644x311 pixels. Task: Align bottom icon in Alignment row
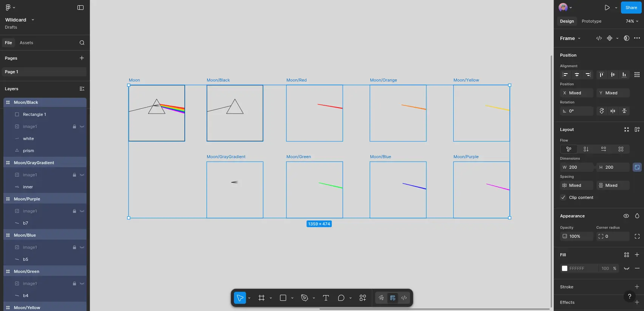(624, 75)
